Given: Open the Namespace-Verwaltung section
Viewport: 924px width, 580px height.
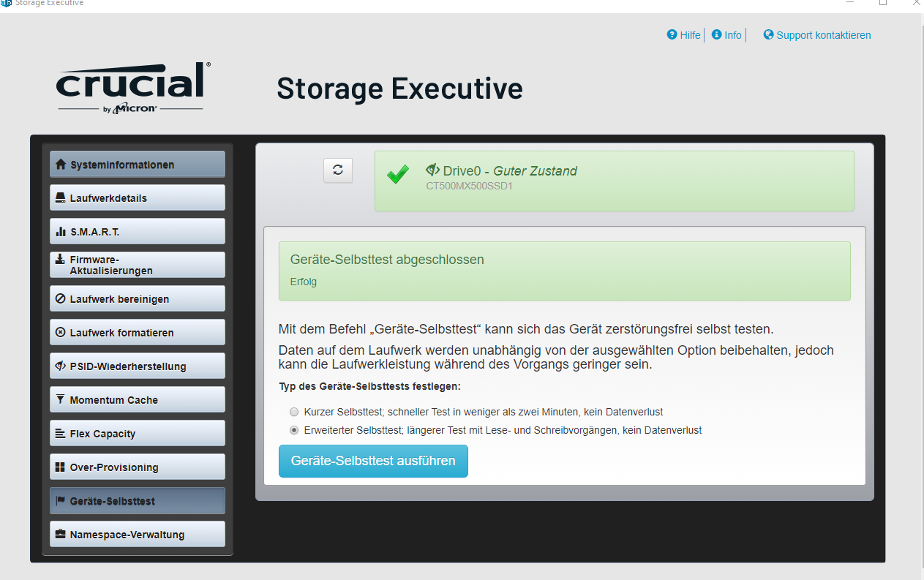Looking at the screenshot, I should tap(138, 534).
